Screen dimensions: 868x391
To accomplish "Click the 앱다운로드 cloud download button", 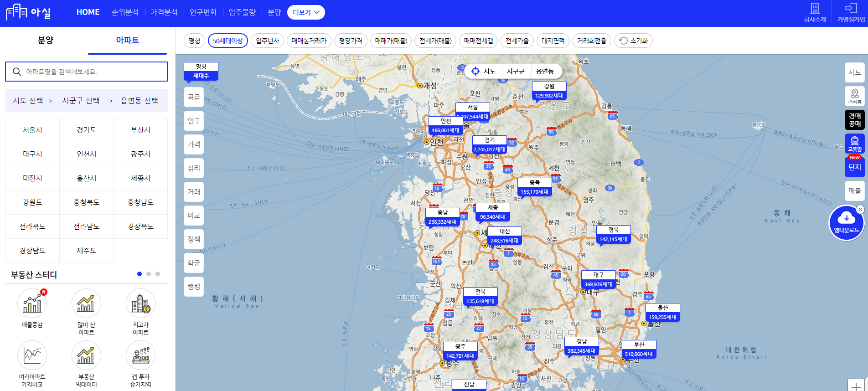I will pyautogui.click(x=846, y=223).
